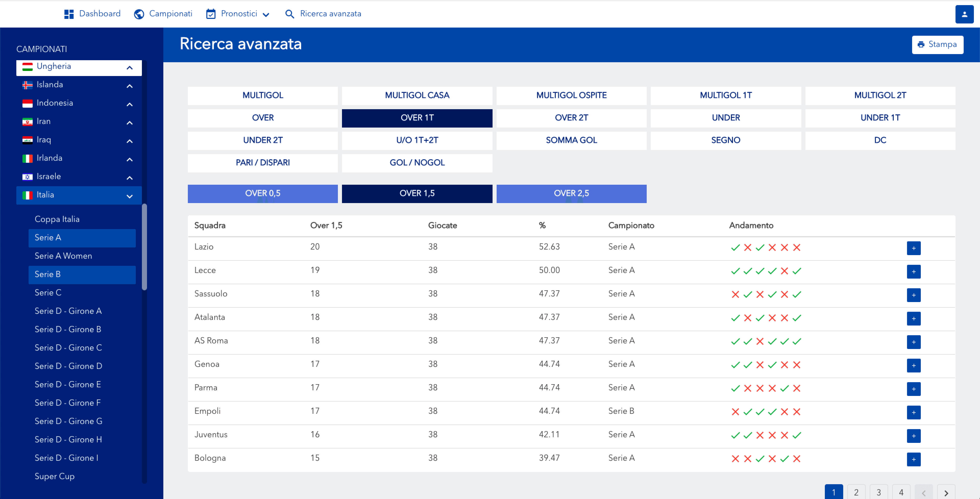This screenshot has height=499, width=980.
Task: Select Serie C in the sidebar
Action: (x=48, y=293)
